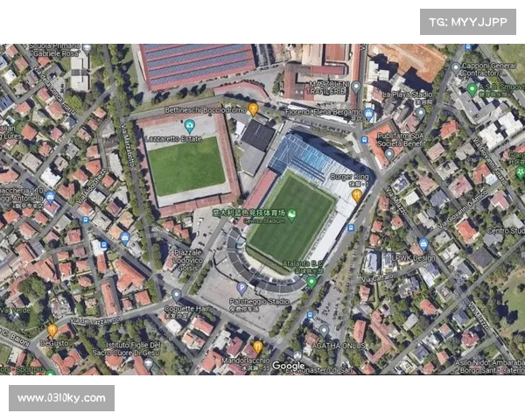Image resolution: width=525 pixels, height=420 pixels.
Task: Click the Coquette Hair location pin
Action: coord(177,296)
